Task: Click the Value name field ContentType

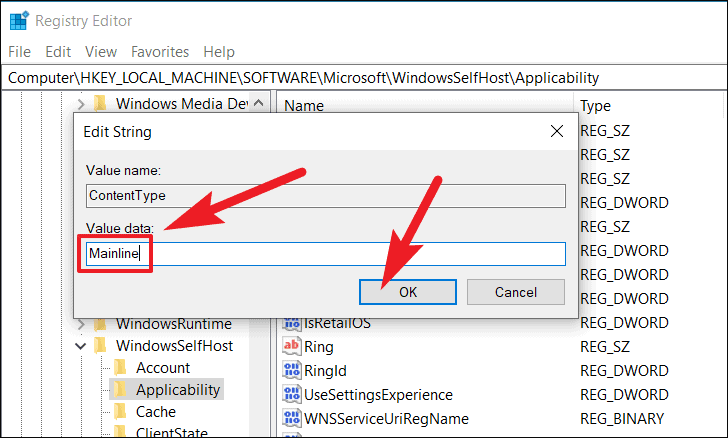Action: click(326, 196)
